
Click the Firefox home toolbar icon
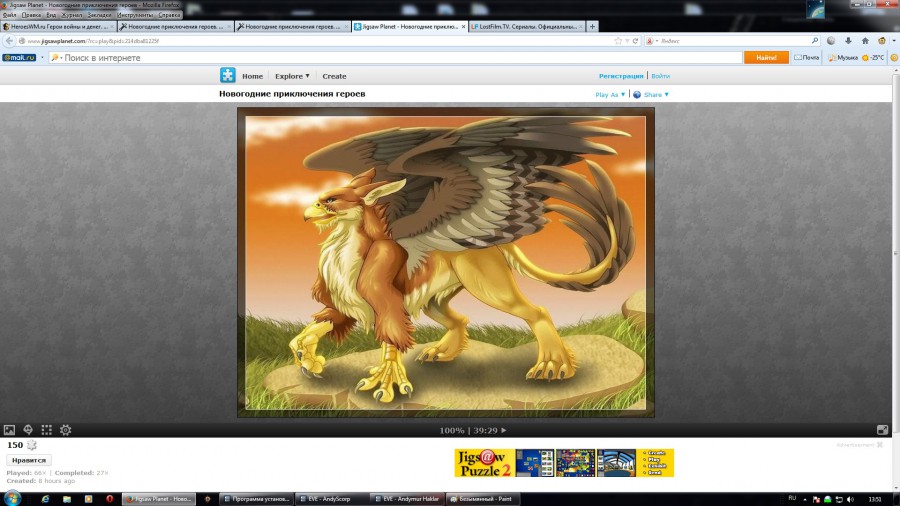point(865,41)
